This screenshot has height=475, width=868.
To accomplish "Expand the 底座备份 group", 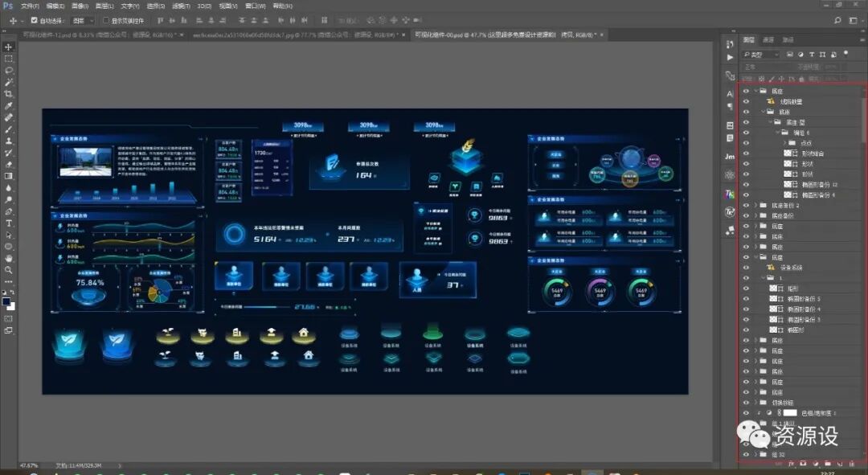I will pyautogui.click(x=756, y=216).
